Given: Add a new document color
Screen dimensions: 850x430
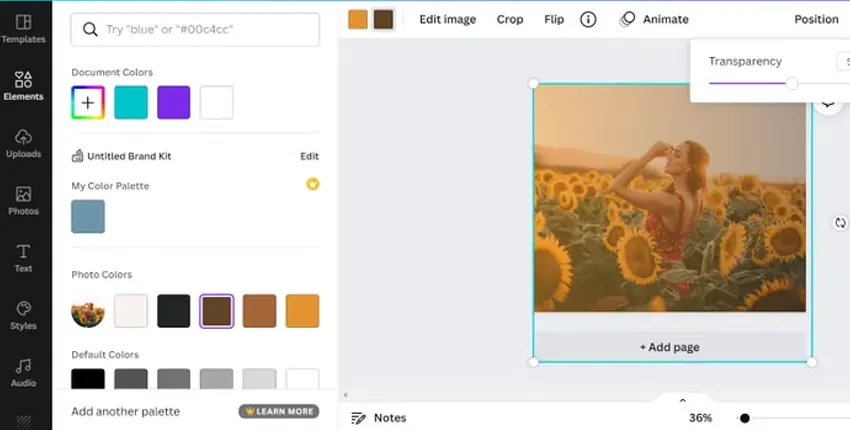Looking at the screenshot, I should click(88, 102).
